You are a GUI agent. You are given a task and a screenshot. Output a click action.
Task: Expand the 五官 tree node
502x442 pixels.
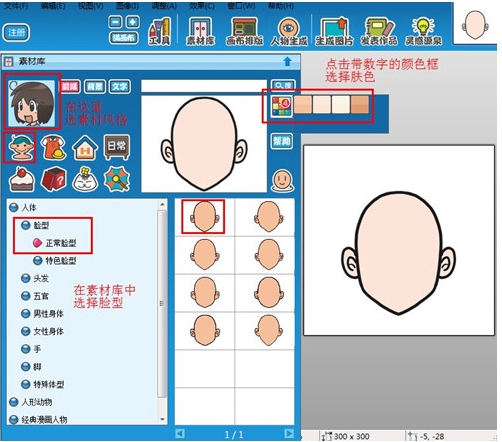click(26, 296)
